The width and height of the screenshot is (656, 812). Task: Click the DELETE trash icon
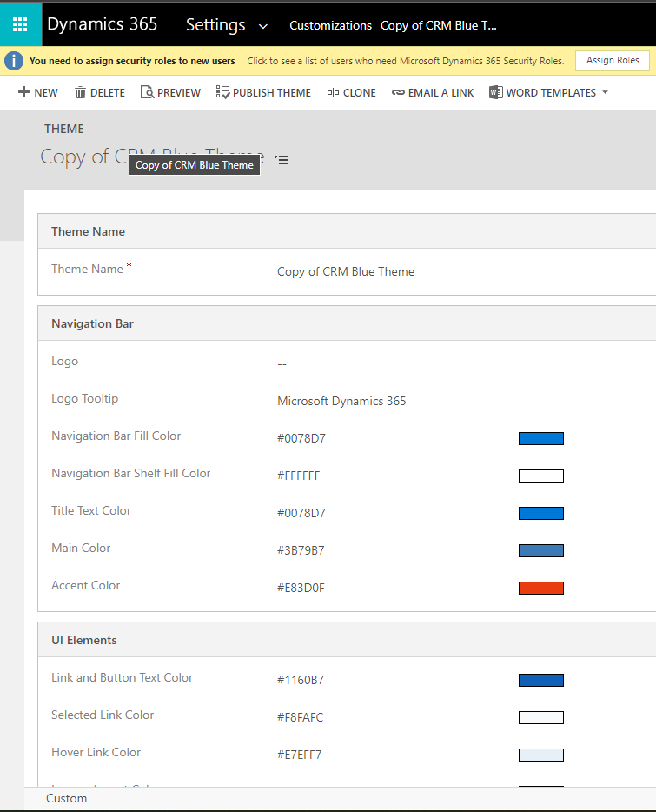[80, 92]
